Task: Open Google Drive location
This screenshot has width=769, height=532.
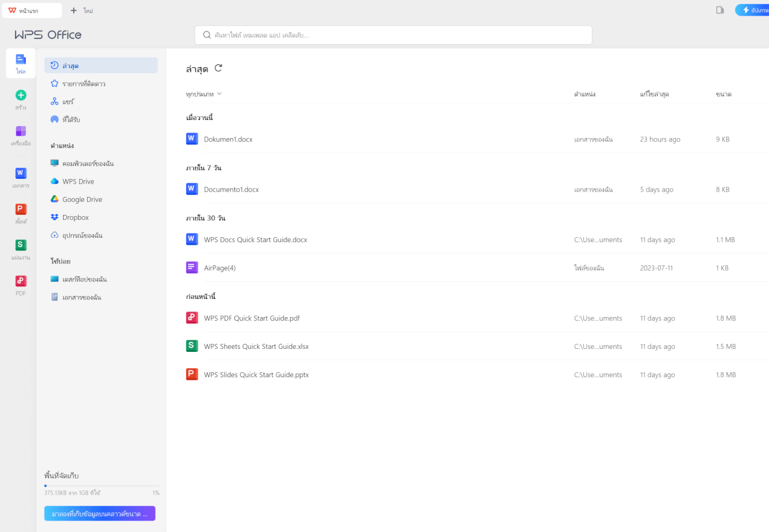Action: click(101, 199)
